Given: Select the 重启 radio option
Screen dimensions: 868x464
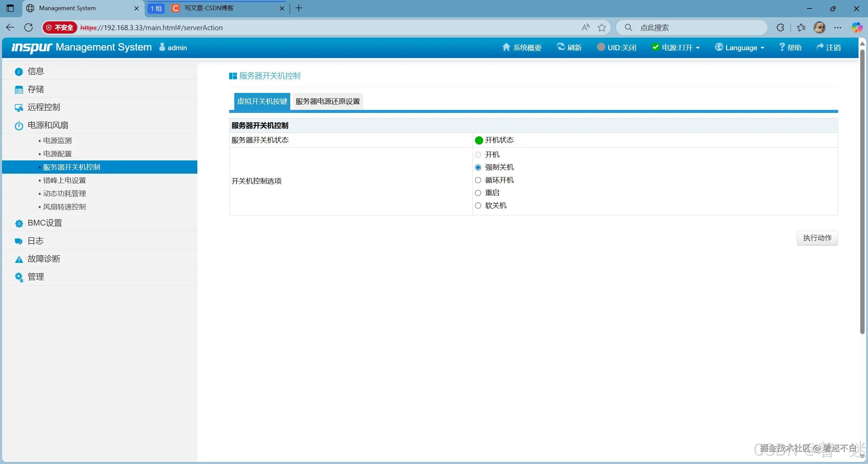Looking at the screenshot, I should pos(478,193).
